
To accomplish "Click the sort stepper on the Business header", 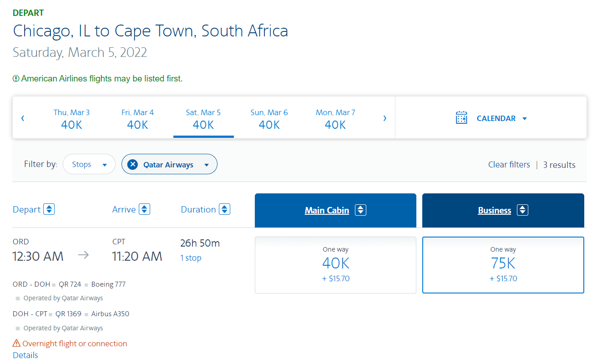I will (523, 210).
